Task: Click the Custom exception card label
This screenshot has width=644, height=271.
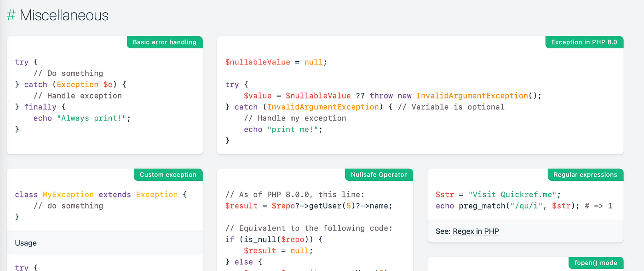Action: click(x=168, y=174)
